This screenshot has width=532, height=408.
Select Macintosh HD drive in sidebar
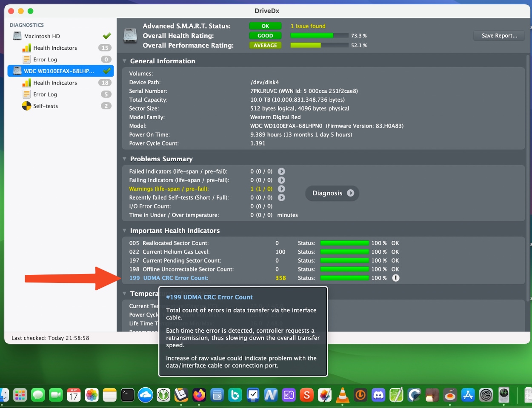61,36
